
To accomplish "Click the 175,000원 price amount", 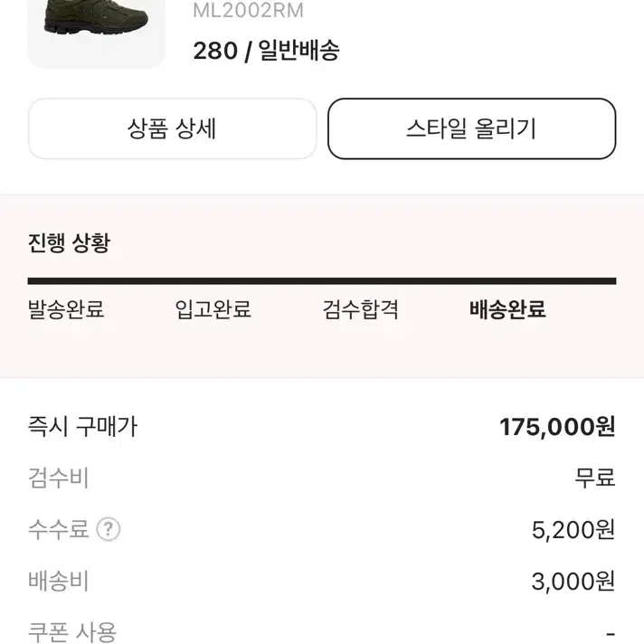I will [x=557, y=427].
